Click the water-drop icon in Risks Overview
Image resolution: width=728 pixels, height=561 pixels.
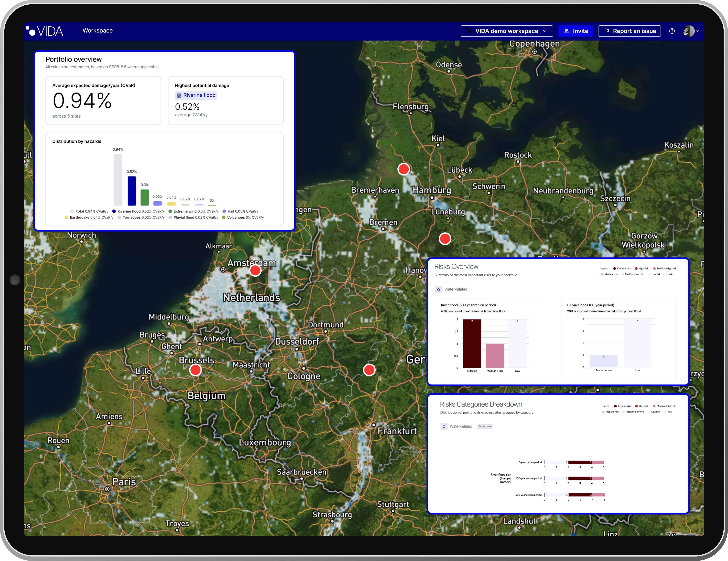click(438, 289)
